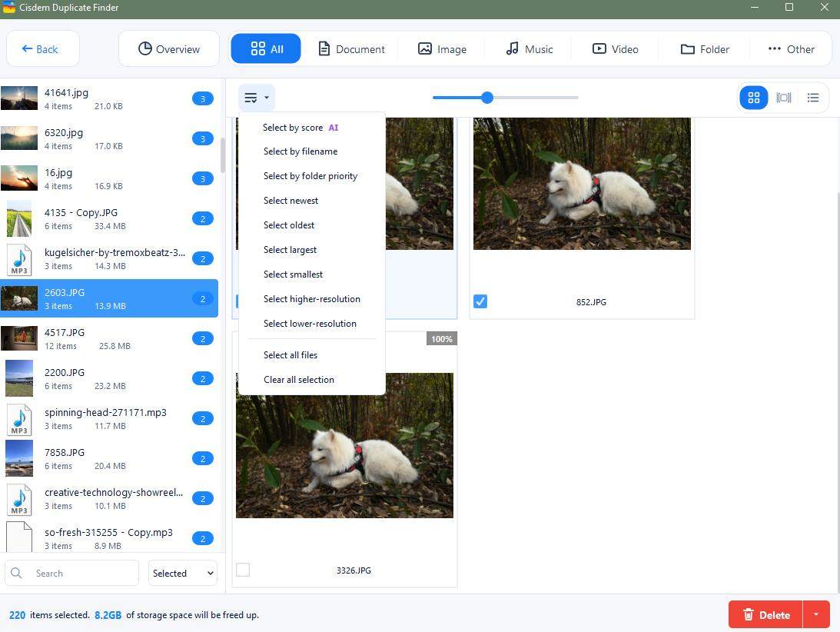The image size is (840, 632).
Task: Click the count badge for 4517.JPG
Action: (202, 339)
